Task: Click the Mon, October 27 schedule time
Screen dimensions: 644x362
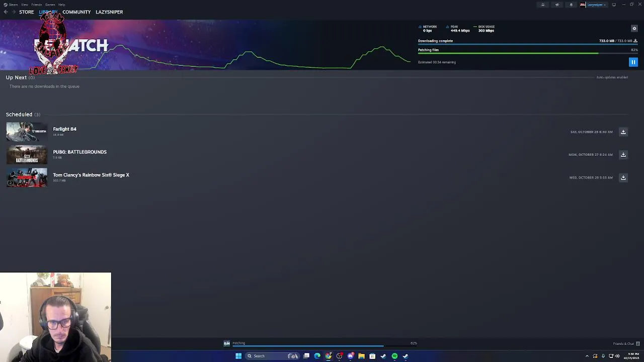Action: click(590, 154)
